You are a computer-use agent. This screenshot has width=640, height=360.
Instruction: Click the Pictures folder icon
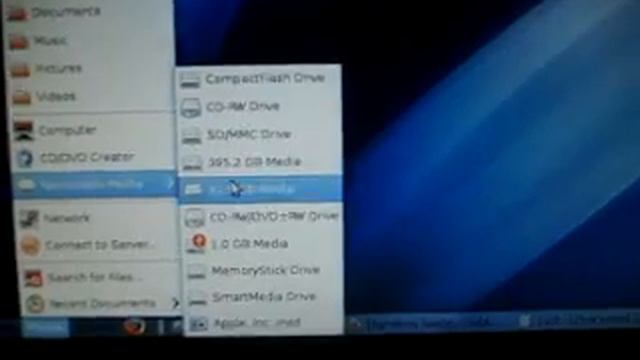pyautogui.click(x=20, y=69)
